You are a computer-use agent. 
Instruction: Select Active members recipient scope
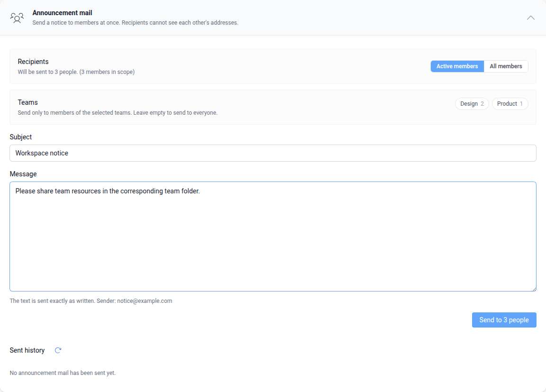point(457,66)
